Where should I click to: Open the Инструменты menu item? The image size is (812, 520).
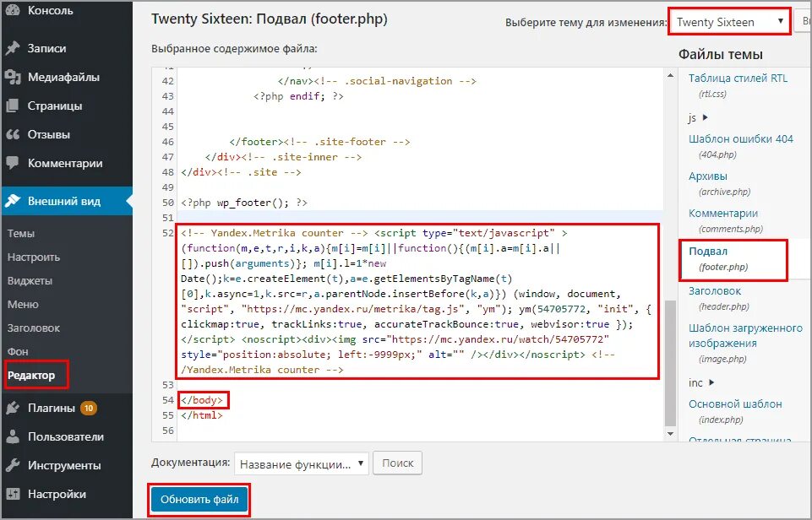(66, 465)
